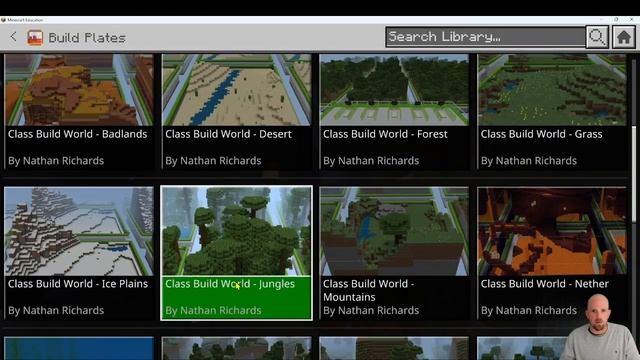Open the Mountains build world thumbnail
The height and width of the screenshot is (360, 640).
[x=394, y=231]
